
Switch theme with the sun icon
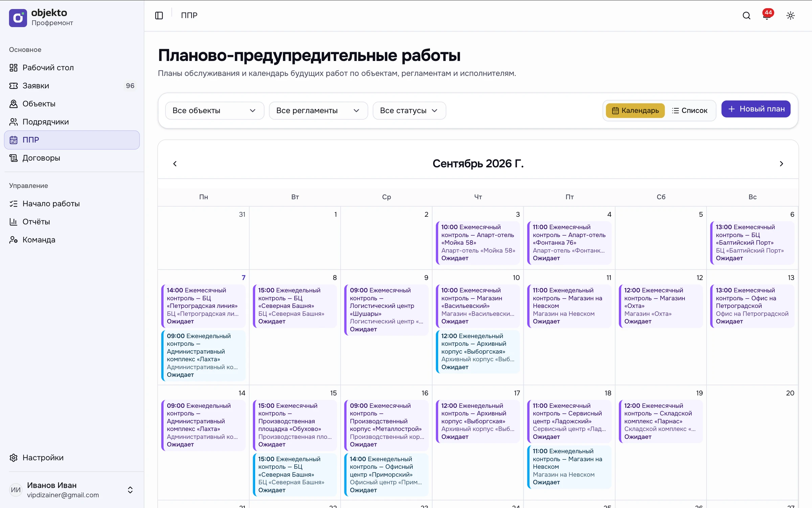[790, 16]
